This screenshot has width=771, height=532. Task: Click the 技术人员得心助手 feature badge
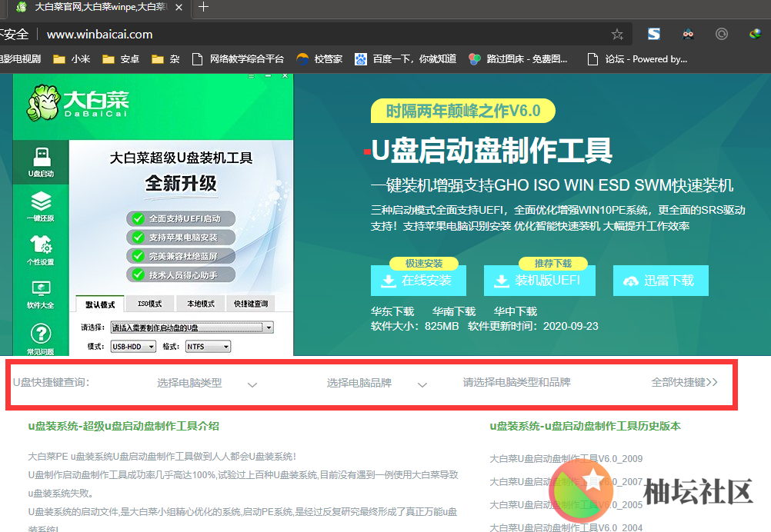pos(181,274)
